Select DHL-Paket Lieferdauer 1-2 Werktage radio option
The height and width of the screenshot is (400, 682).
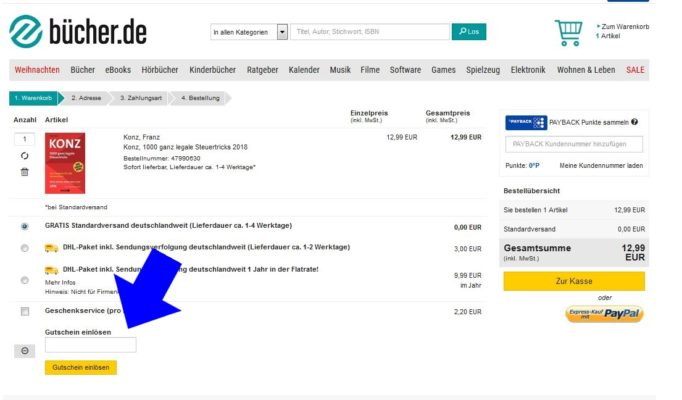(25, 248)
